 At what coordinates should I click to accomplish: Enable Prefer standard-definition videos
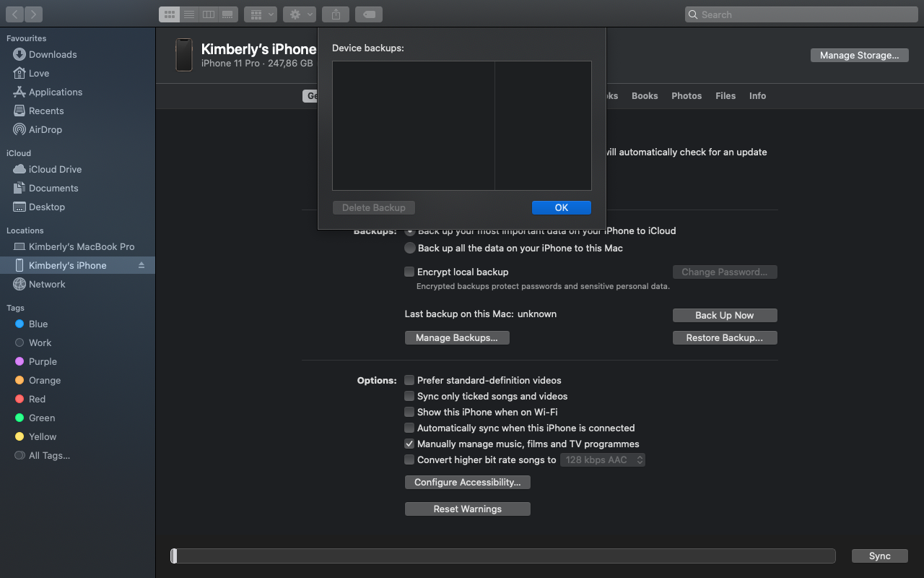point(409,380)
